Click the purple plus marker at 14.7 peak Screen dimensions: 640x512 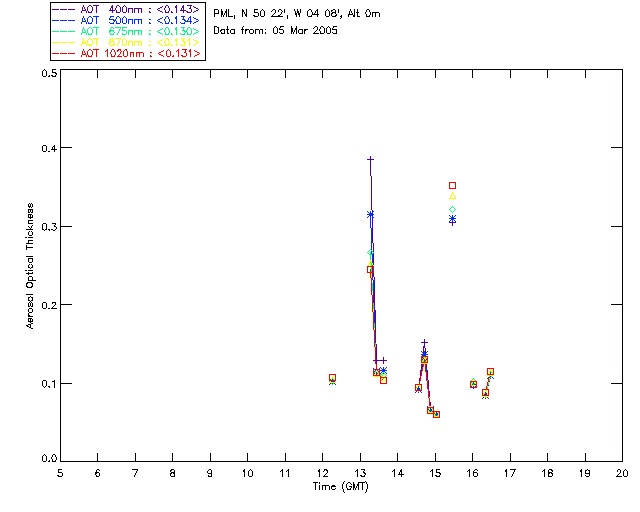(x=424, y=342)
